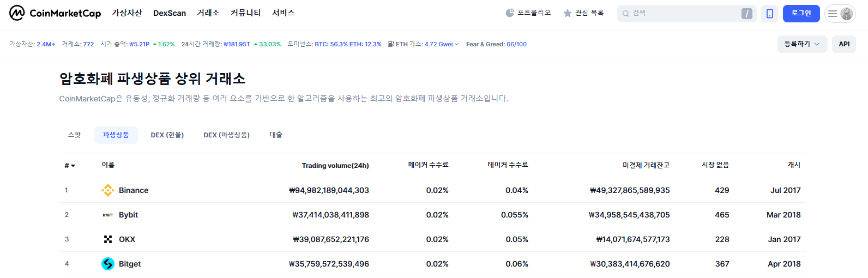Click Bybit open interest ₩34,958,545,438,705
Viewport: 868px width, 278px height.
(x=629, y=215)
